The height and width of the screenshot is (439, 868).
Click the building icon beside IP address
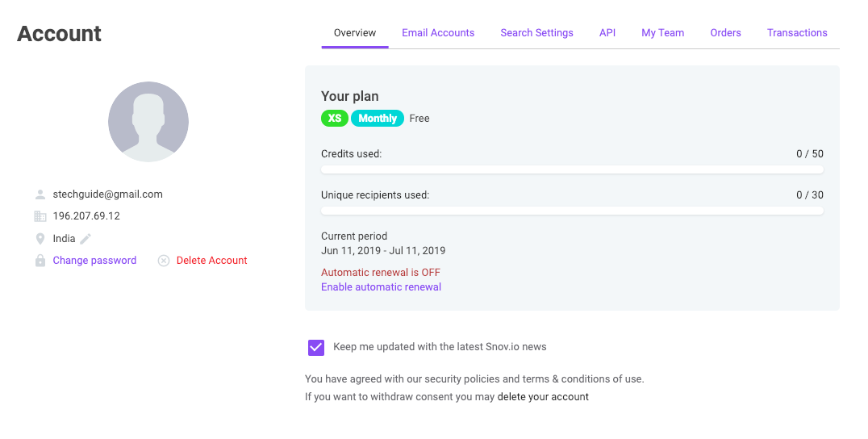coord(40,216)
